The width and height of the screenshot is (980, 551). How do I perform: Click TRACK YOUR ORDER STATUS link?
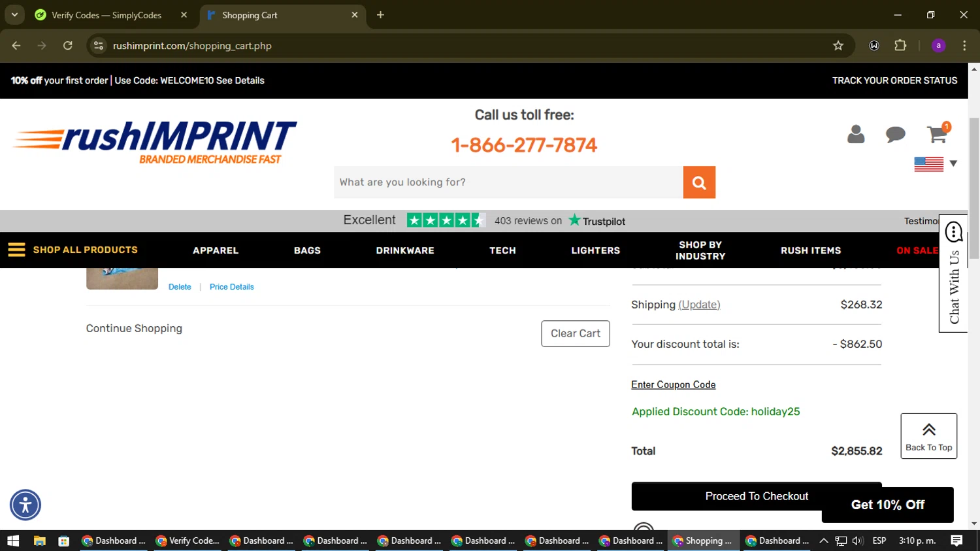pyautogui.click(x=894, y=80)
